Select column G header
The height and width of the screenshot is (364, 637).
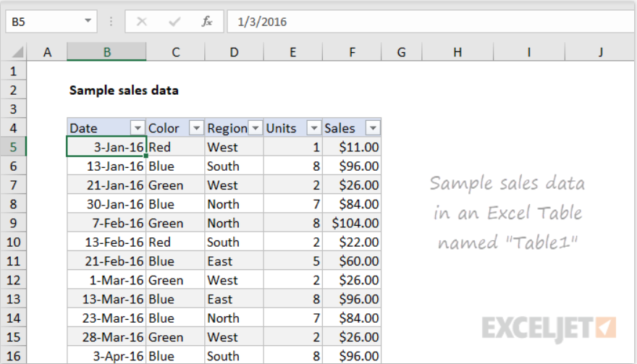point(401,52)
